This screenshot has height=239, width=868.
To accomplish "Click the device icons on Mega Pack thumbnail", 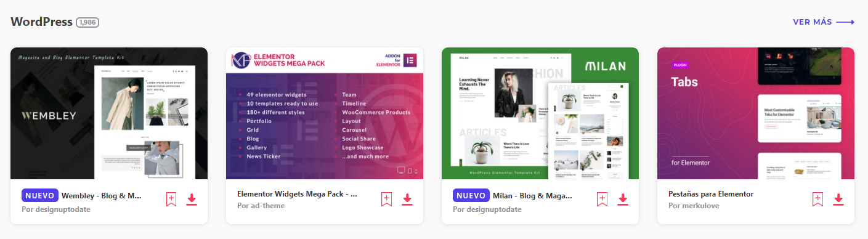I will point(408,171).
